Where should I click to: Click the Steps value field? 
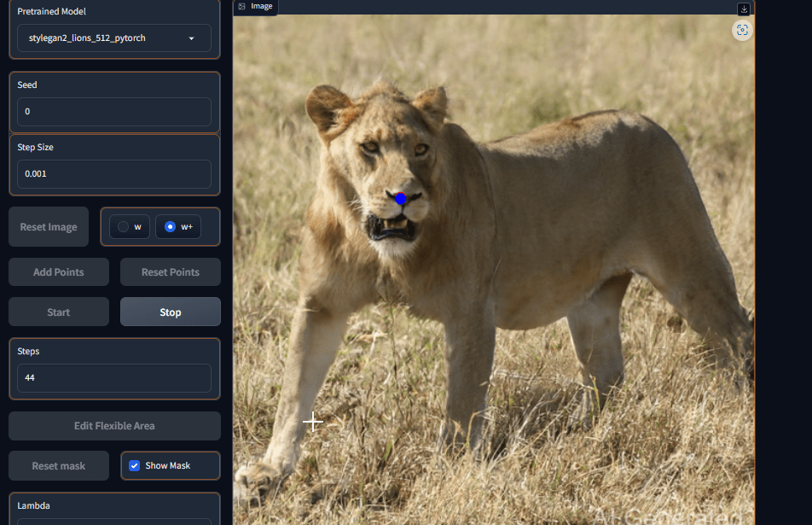pos(114,378)
